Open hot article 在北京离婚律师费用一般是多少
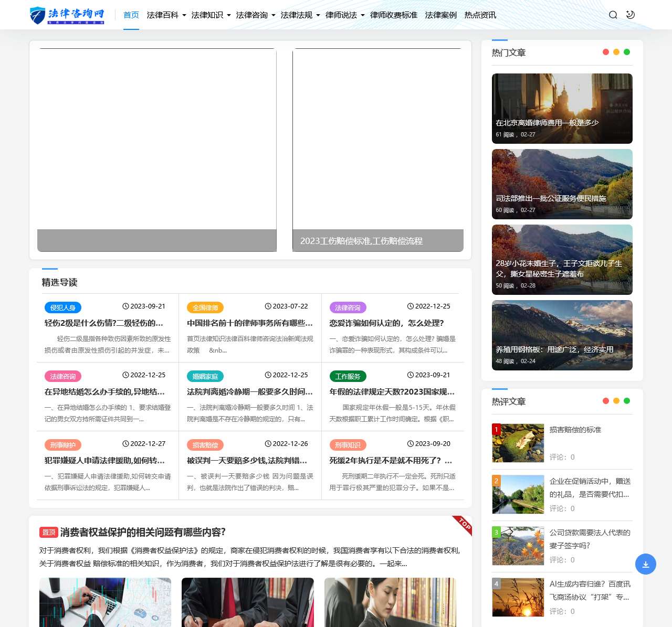Screen dimensions: 672x627 pyautogui.click(x=562, y=109)
